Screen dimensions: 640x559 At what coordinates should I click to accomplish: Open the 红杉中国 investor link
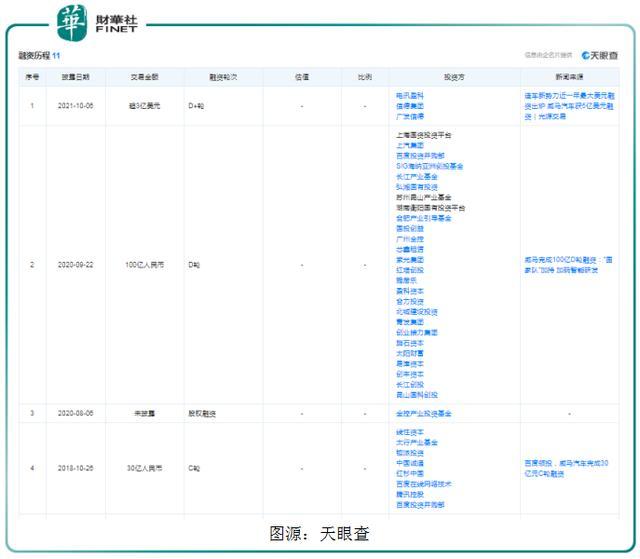(410, 474)
